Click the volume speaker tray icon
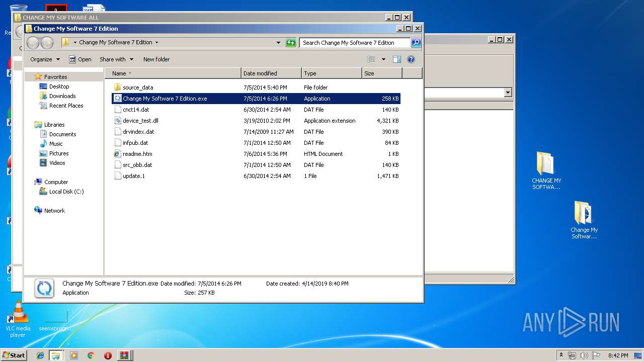The width and height of the screenshot is (644, 362). click(x=584, y=355)
